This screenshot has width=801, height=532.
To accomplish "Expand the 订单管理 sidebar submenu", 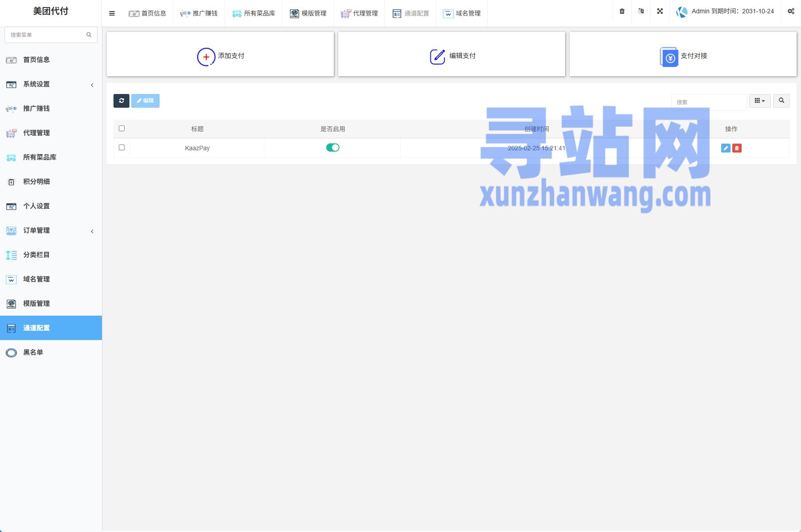I will click(x=51, y=231).
